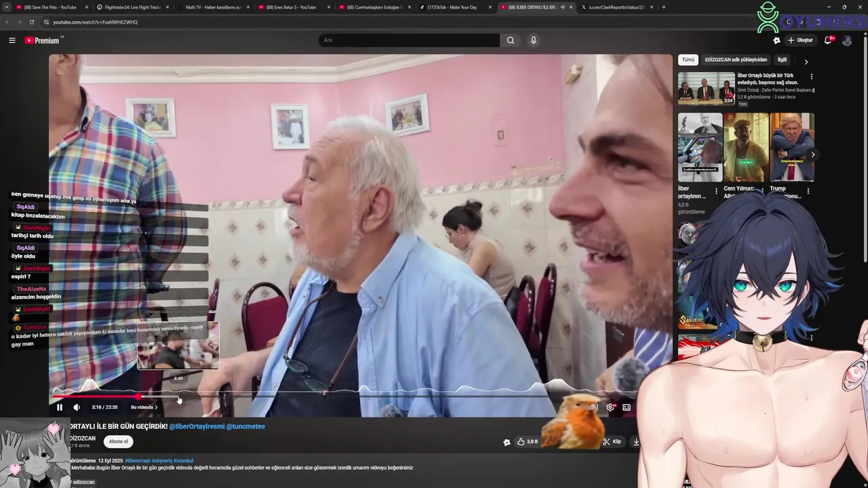The width and height of the screenshot is (868, 488).
Task: Open Bu videoda chapters expander
Action: click(x=144, y=407)
